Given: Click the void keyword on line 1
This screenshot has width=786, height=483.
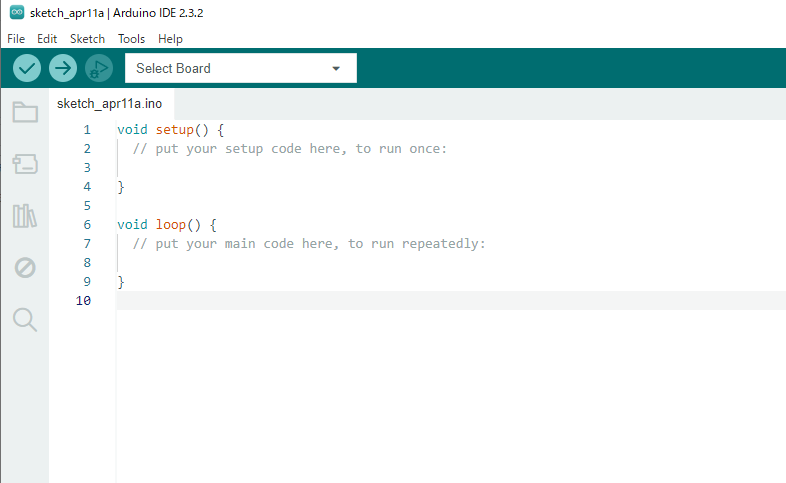Looking at the screenshot, I should (132, 130).
